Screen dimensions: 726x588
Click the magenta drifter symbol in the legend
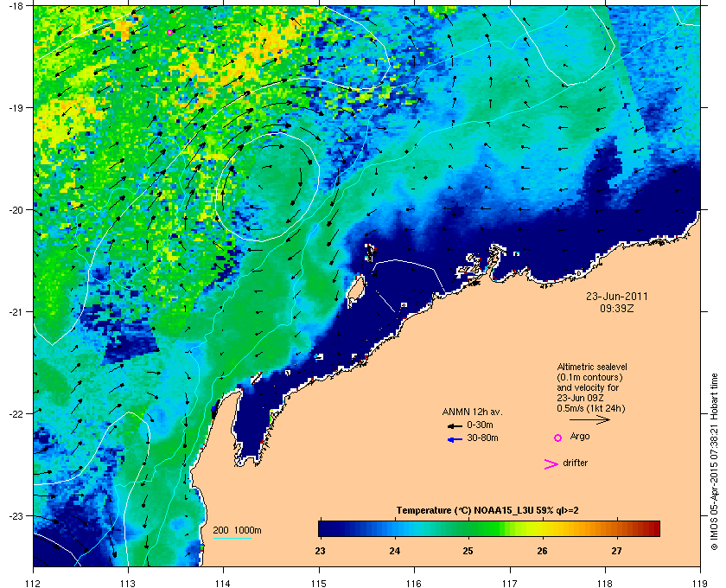551,464
